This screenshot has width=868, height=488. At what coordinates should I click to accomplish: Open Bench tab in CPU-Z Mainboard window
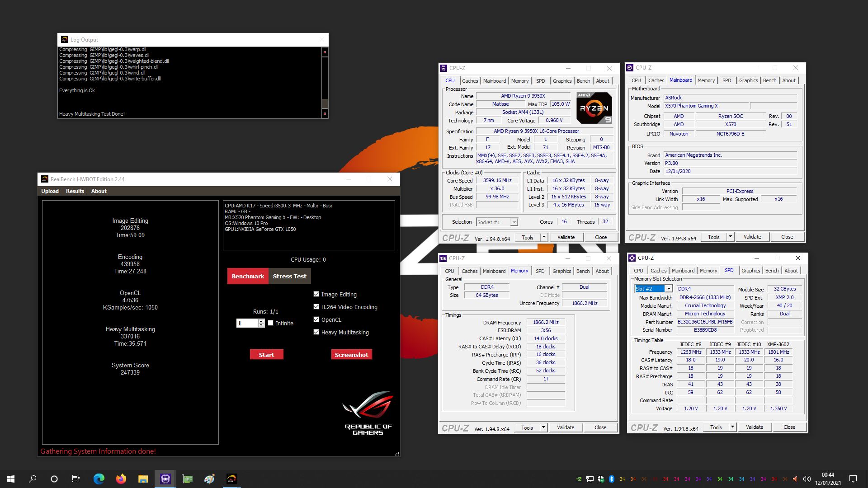(x=769, y=80)
